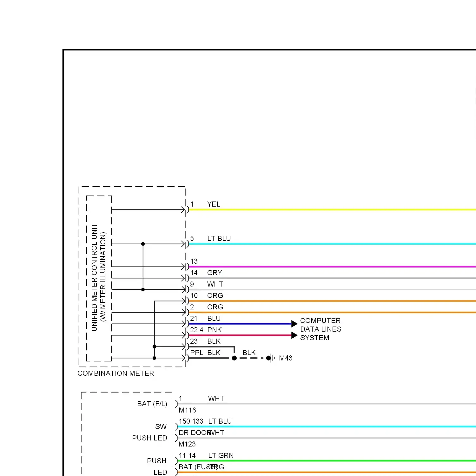
Task: Click the COMPUTER DATA LINES SYSTEM label
Action: [321, 329]
